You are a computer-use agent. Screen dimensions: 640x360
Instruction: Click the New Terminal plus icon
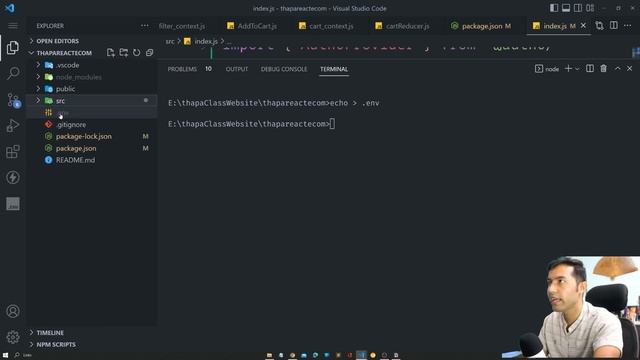[x=568, y=69]
